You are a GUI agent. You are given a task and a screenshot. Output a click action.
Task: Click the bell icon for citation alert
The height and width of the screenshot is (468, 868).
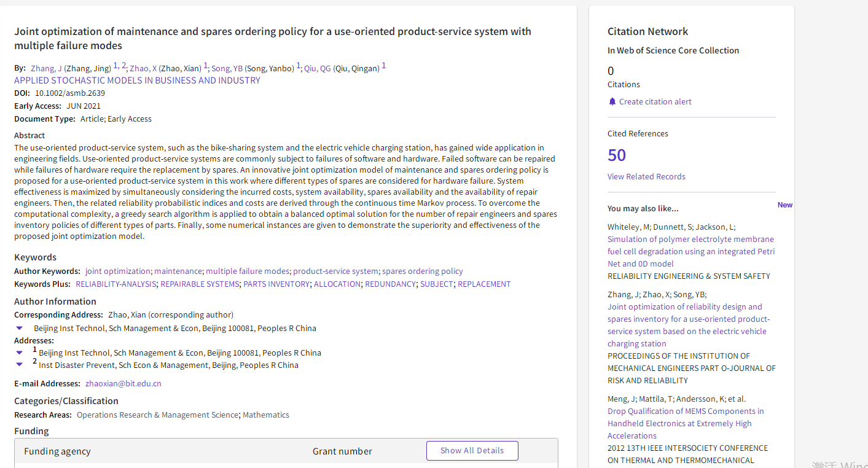point(612,102)
